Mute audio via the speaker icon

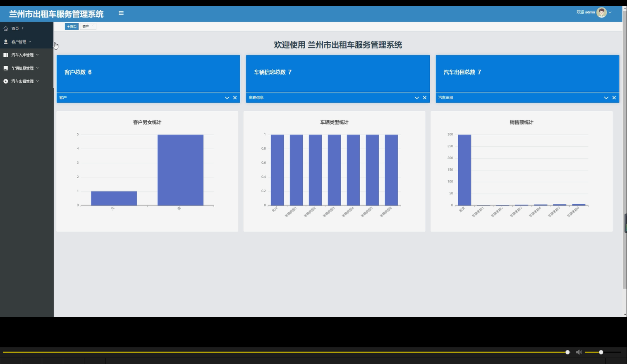pyautogui.click(x=579, y=352)
